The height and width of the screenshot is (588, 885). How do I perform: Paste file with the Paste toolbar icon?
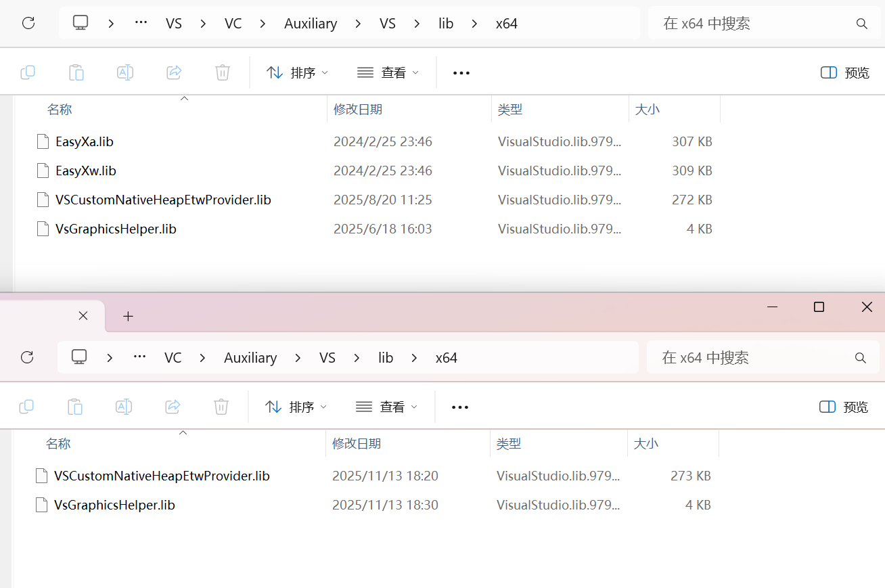point(76,72)
